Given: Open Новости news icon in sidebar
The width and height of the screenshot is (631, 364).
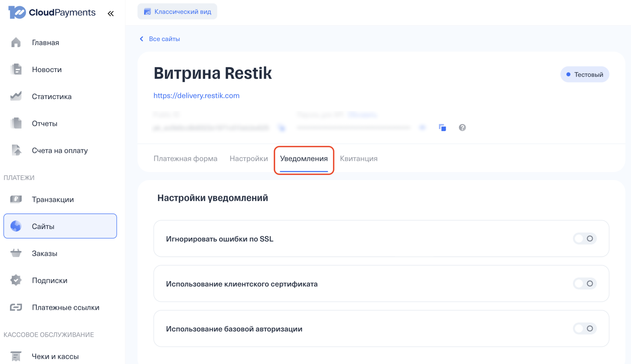Looking at the screenshot, I should [16, 69].
